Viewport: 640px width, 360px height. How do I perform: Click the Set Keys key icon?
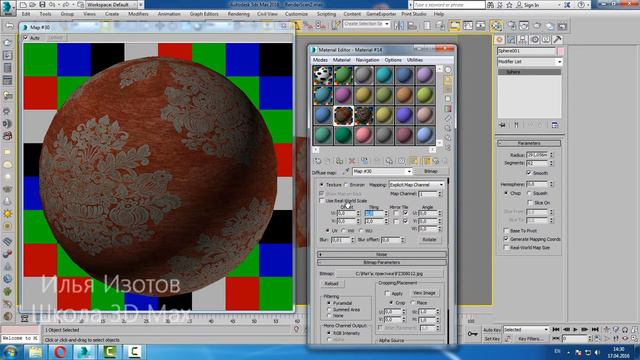point(473,334)
